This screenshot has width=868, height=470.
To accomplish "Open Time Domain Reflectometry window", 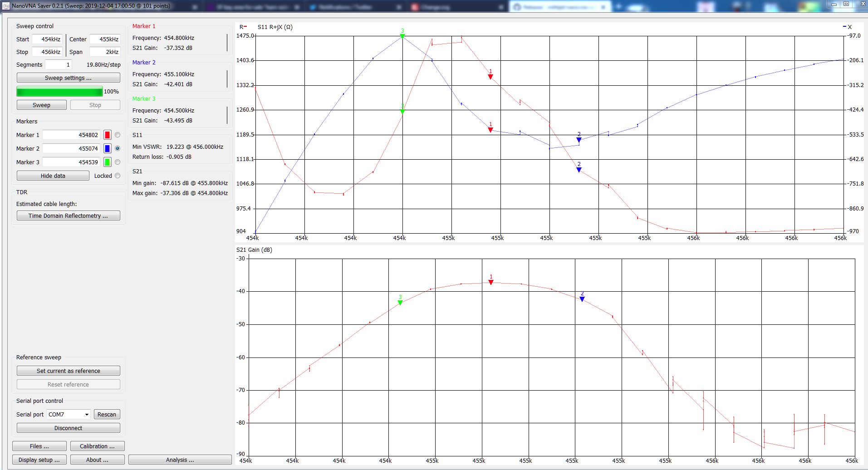I will 68,215.
